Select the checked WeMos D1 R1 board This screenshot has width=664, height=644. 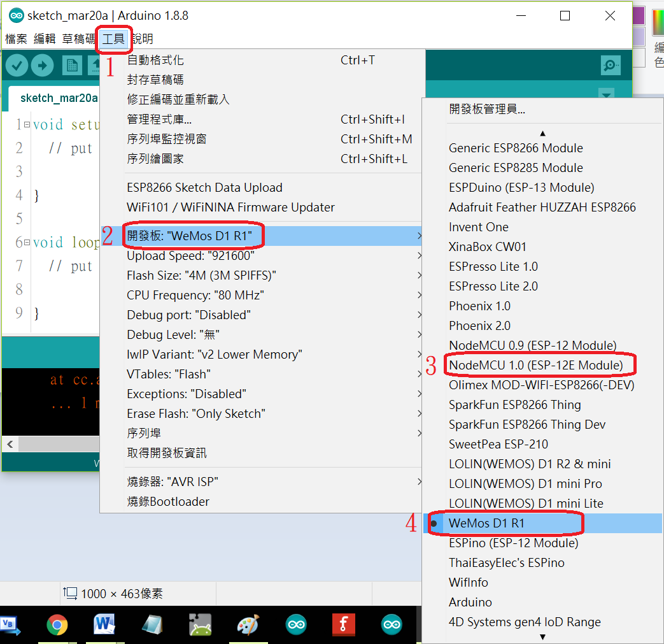coord(542,523)
